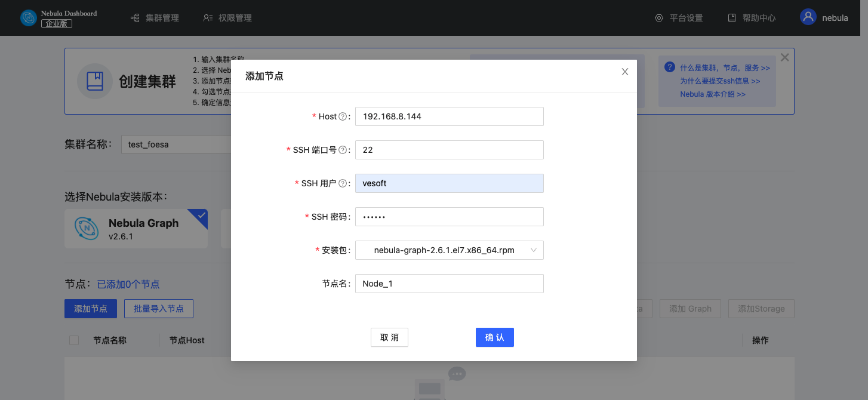Viewport: 868px width, 400px height.
Task: Open the cluster management menu
Action: coord(155,18)
